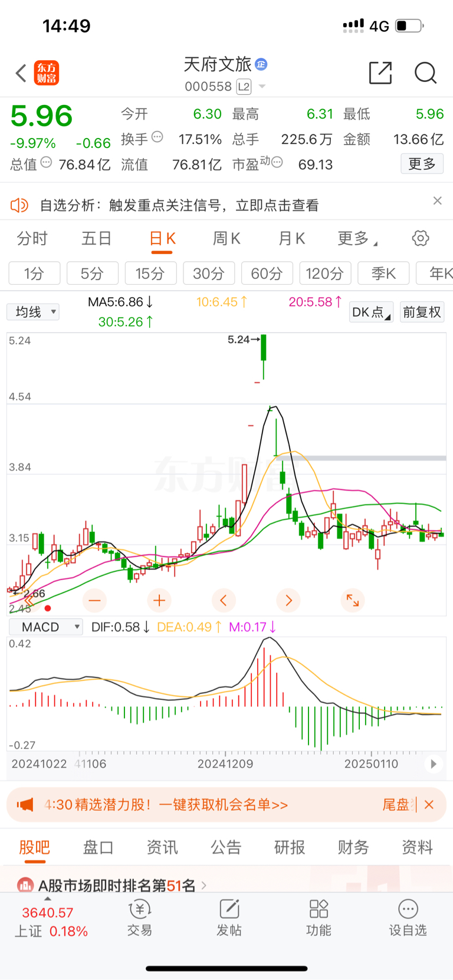The width and height of the screenshot is (453, 980).
Task: Zoom out chart with minus icon
Action: [94, 601]
